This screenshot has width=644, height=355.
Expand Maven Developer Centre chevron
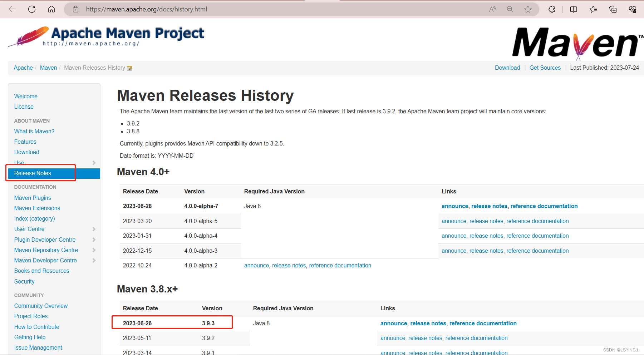coord(94,260)
